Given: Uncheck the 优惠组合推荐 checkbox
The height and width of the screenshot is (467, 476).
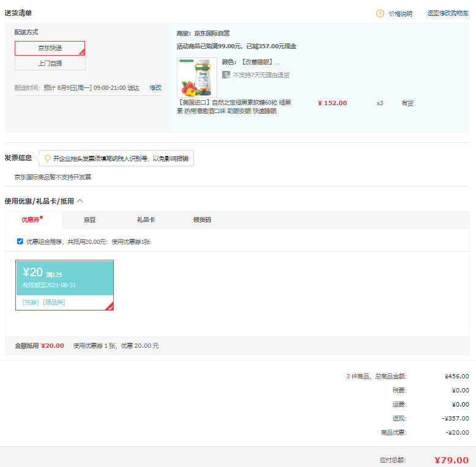Looking at the screenshot, I should tap(20, 241).
